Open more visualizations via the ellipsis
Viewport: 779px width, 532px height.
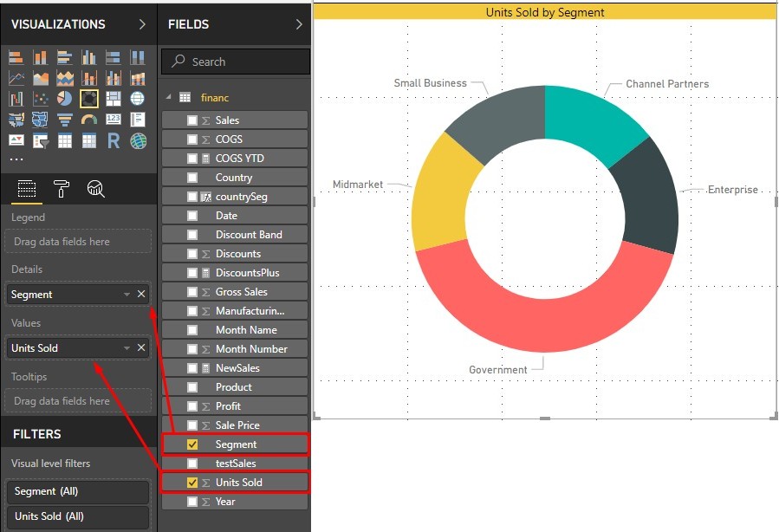(x=16, y=159)
